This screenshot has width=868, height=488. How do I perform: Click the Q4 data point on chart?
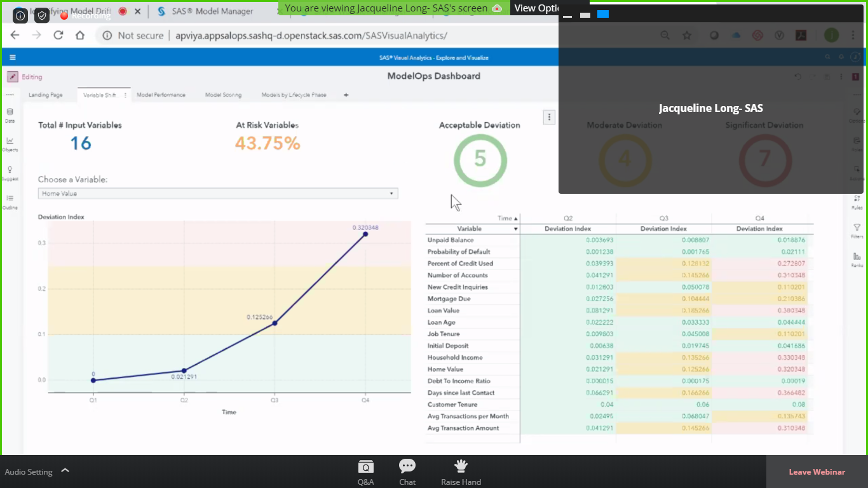click(x=365, y=234)
